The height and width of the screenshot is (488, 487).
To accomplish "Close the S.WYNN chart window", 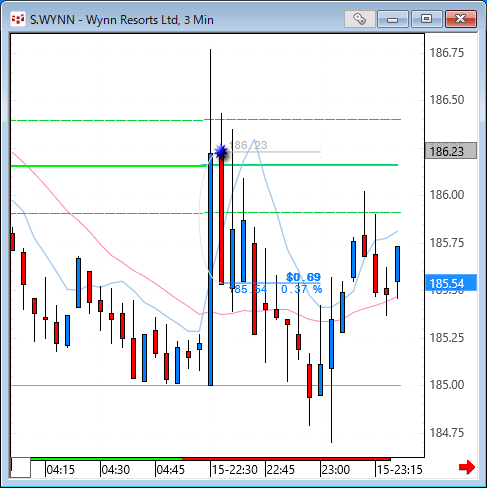I will tap(461, 19).
